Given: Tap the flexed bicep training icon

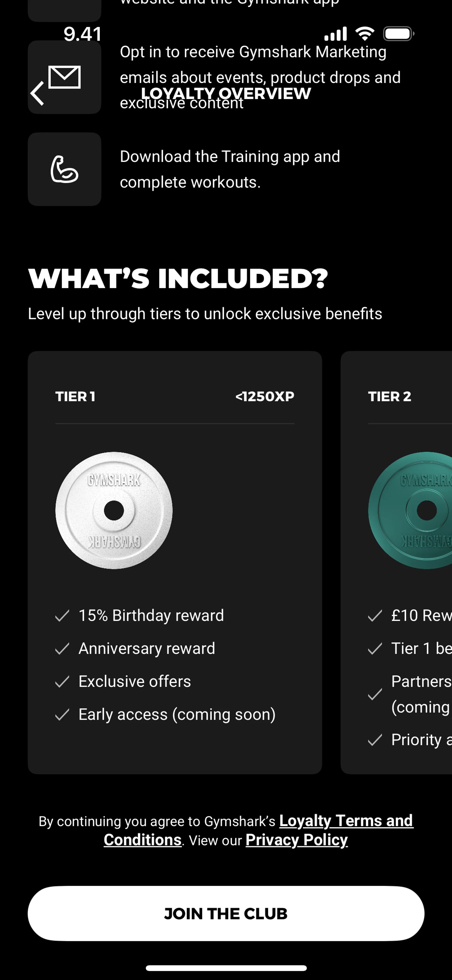Looking at the screenshot, I should 64,169.
